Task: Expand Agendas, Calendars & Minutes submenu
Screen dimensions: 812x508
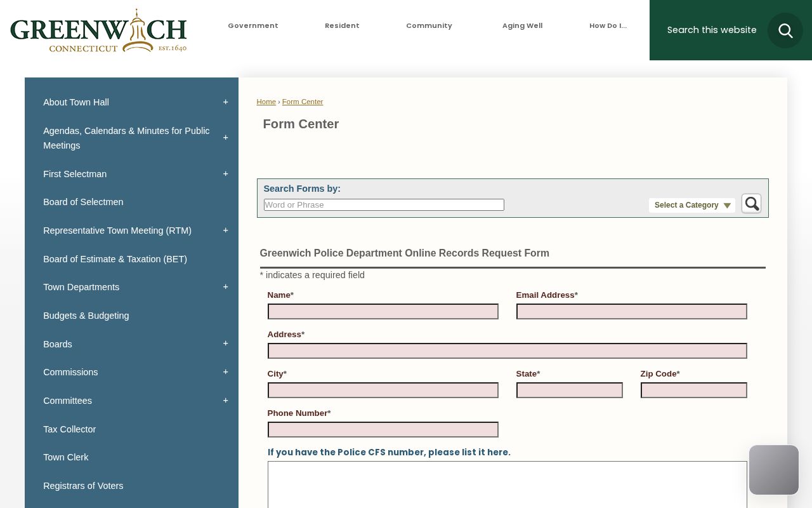Action: [x=225, y=138]
